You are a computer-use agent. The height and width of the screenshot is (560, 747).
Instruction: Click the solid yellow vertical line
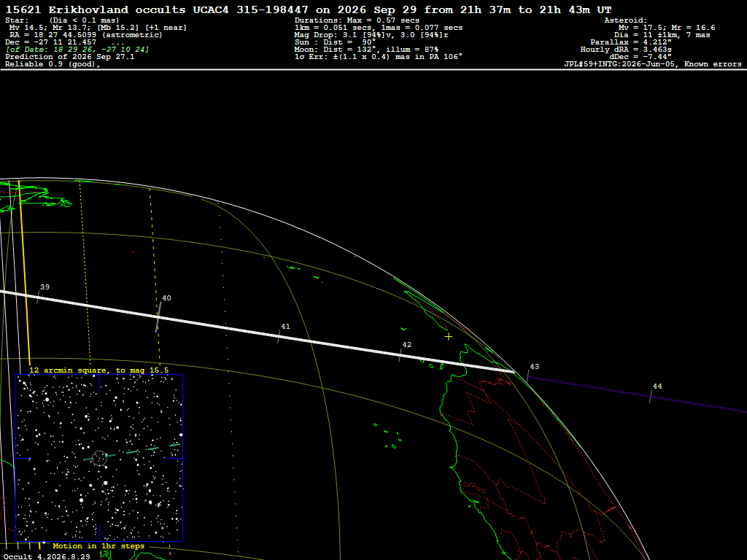click(x=24, y=273)
